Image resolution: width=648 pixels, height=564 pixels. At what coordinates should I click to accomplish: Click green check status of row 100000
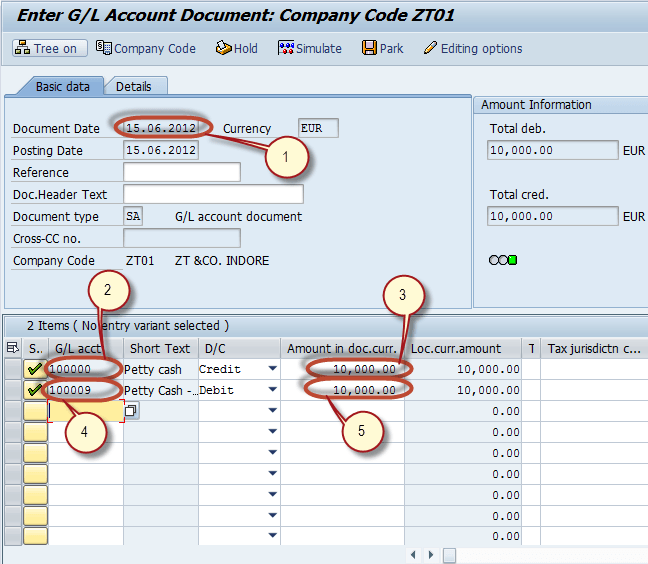pyautogui.click(x=35, y=369)
